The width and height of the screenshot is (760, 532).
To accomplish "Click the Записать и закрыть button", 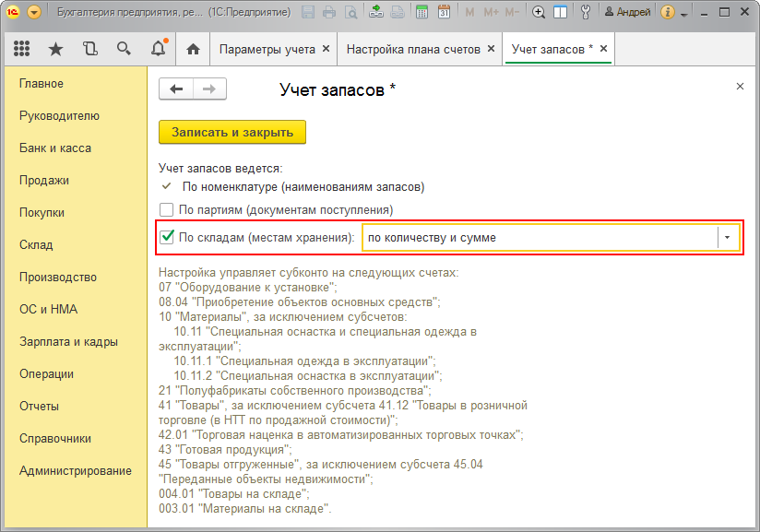I will click(x=232, y=132).
